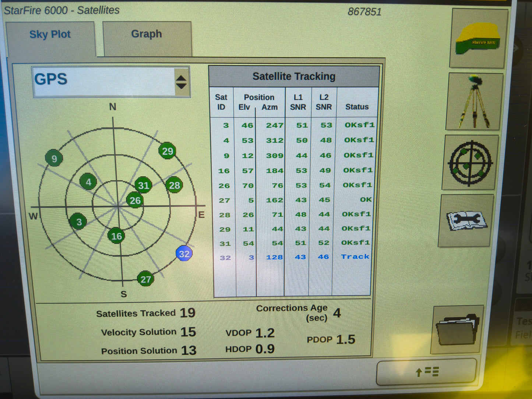The image size is (532, 399).
Task: Select satellite 27 marker near south
Action: 146,279
